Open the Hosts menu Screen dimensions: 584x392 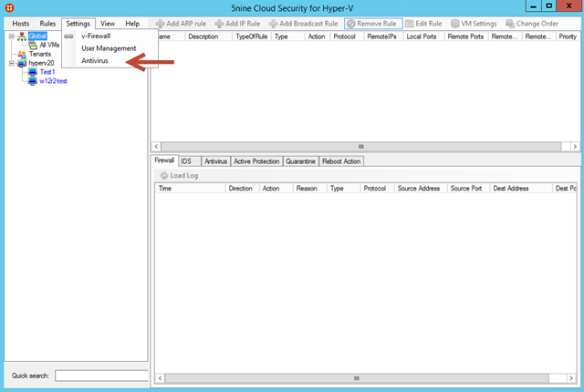20,24
